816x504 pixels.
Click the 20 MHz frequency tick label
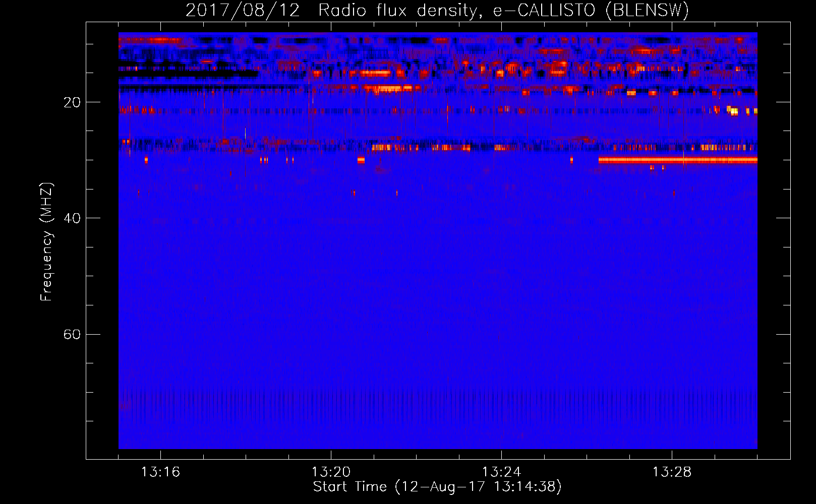(72, 102)
